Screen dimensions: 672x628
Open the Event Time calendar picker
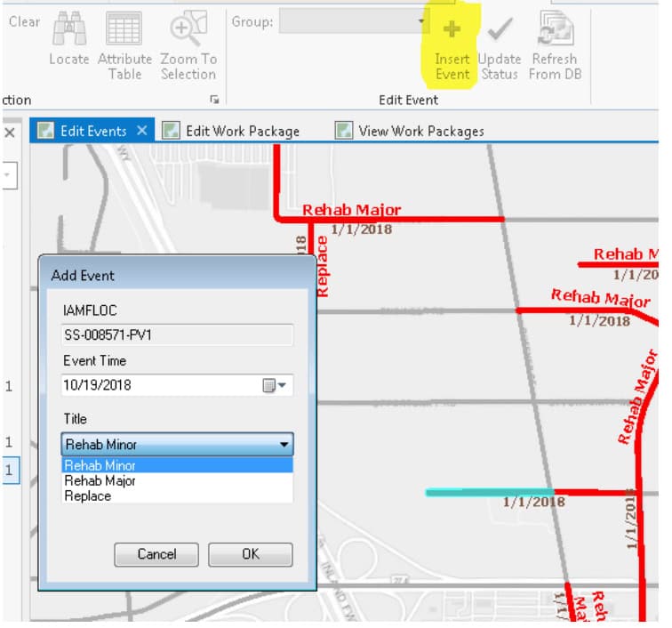[x=275, y=386]
